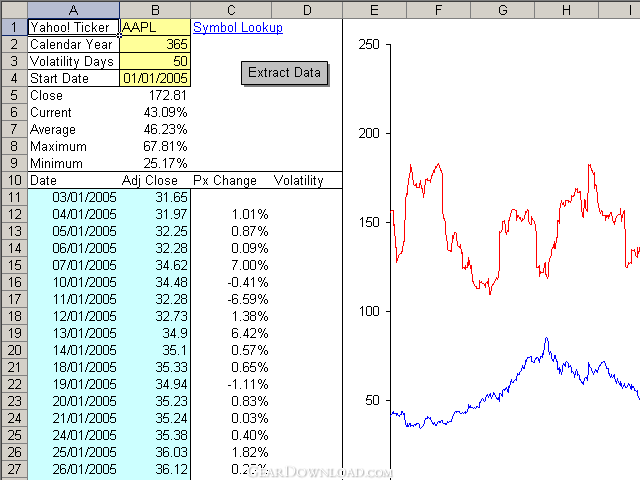Open the Symbol Lookup link
The height and width of the screenshot is (480, 640).
pyautogui.click(x=237, y=28)
